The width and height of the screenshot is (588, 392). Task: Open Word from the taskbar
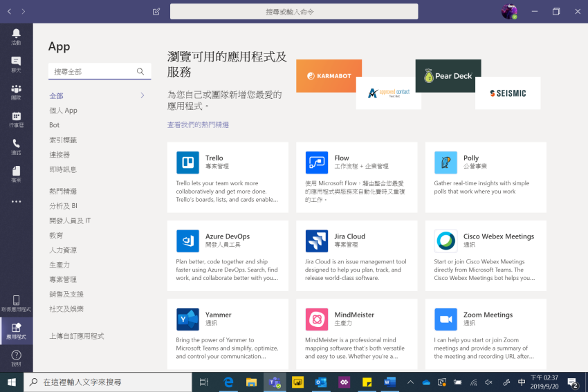[390, 382]
